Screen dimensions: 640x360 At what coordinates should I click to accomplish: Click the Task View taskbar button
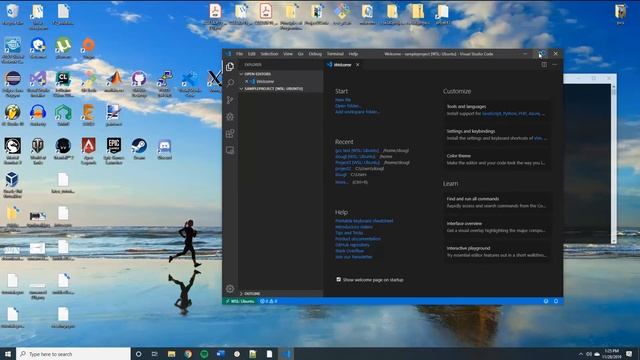pos(155,354)
